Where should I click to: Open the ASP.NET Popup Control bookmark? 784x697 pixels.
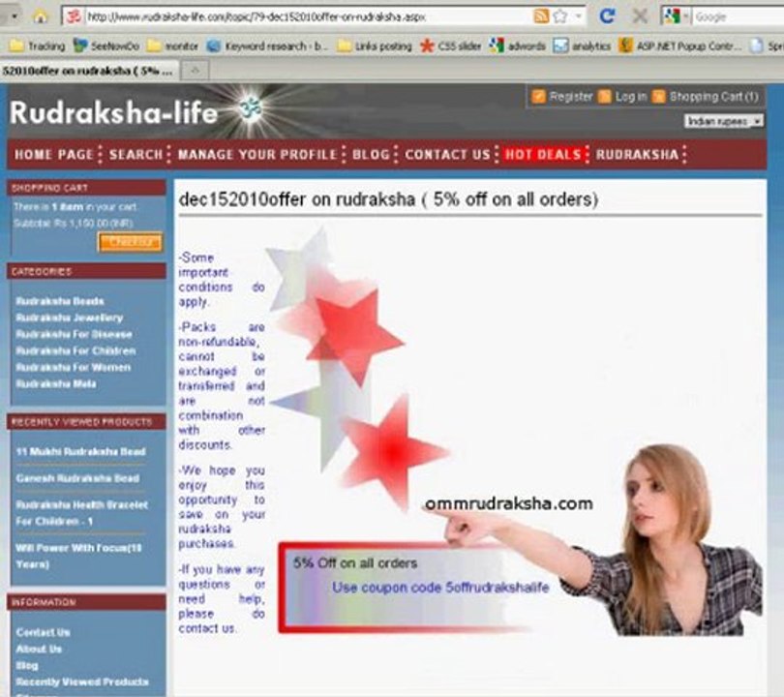click(x=680, y=46)
